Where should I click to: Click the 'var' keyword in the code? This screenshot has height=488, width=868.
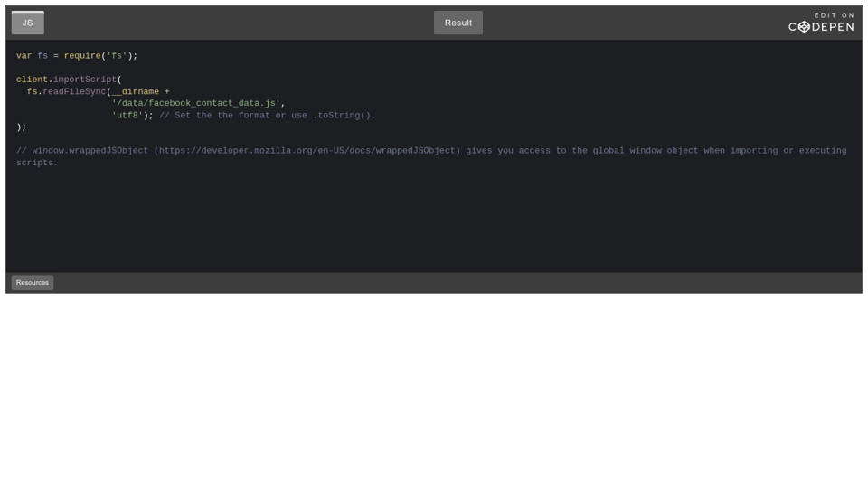point(24,56)
